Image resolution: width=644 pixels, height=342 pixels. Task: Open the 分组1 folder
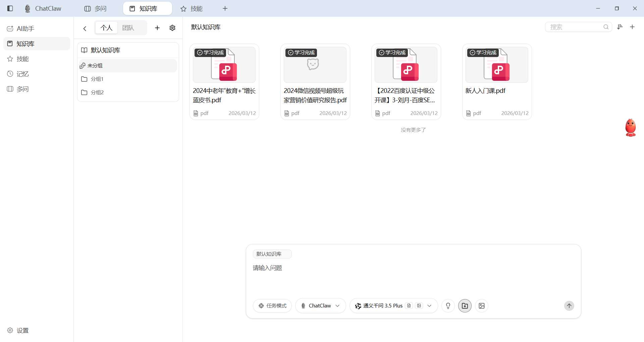pos(97,79)
